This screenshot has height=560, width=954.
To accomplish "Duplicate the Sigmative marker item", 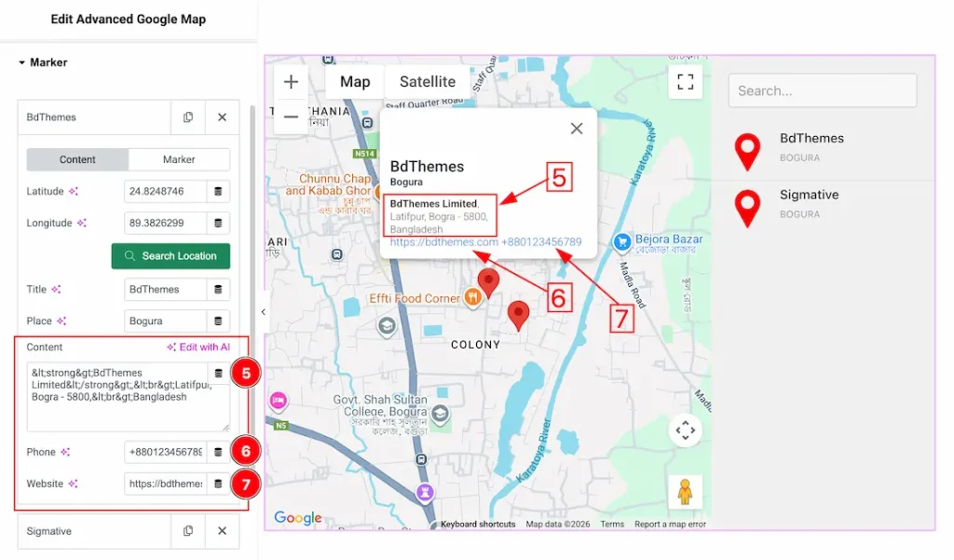I will tap(188, 531).
